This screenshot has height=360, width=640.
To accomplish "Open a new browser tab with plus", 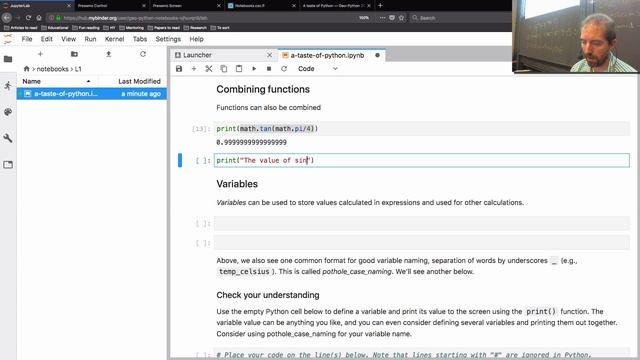I will click(380, 6).
